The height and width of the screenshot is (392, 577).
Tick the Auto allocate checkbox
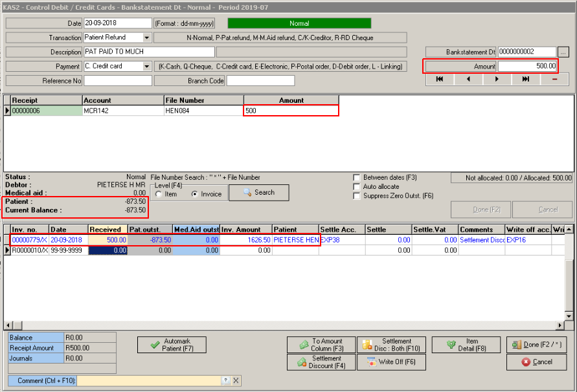click(357, 186)
